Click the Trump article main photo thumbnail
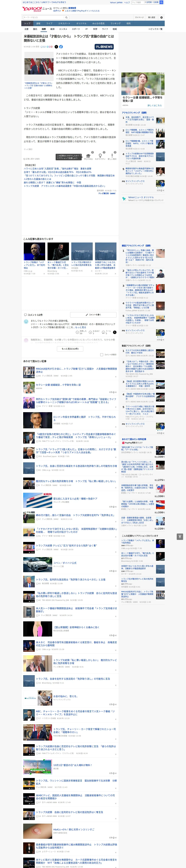This screenshot has height=868, width=186. point(39,66)
